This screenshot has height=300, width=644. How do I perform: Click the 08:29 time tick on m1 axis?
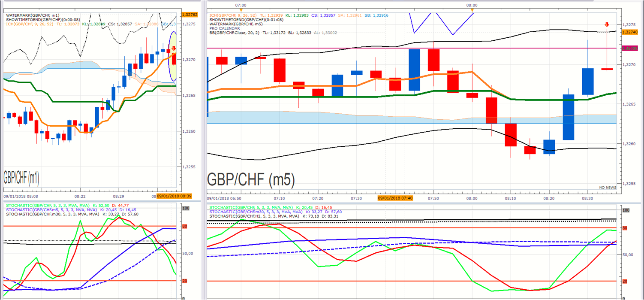coord(118,196)
